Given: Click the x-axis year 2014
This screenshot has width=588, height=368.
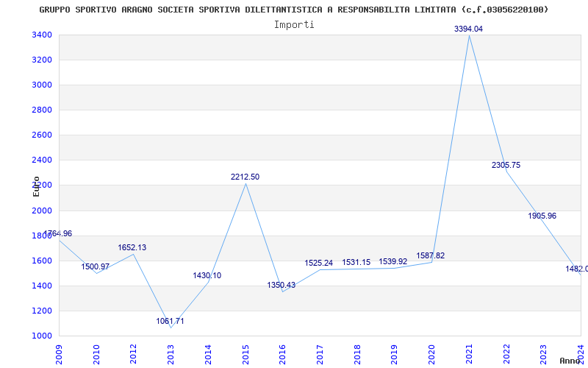Looking at the screenshot, I should (208, 354).
